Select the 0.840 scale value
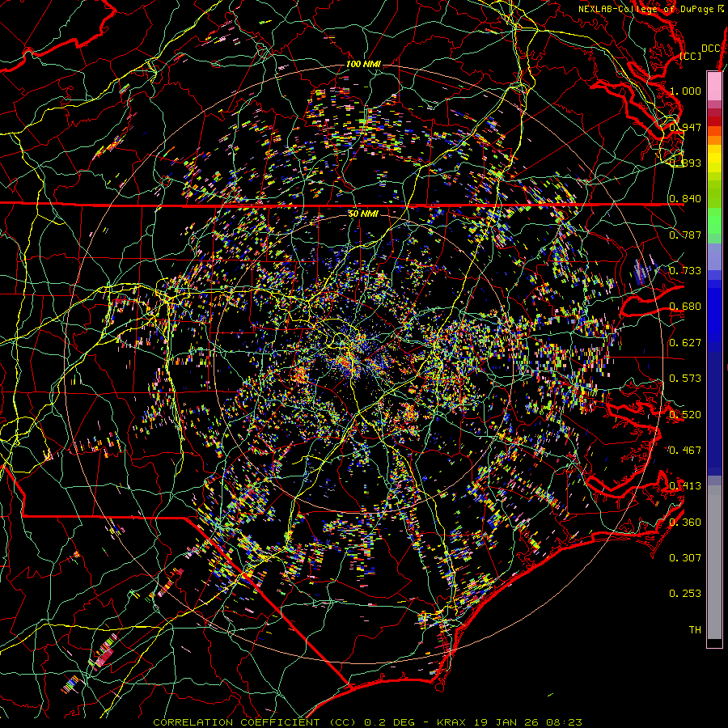 (685, 199)
